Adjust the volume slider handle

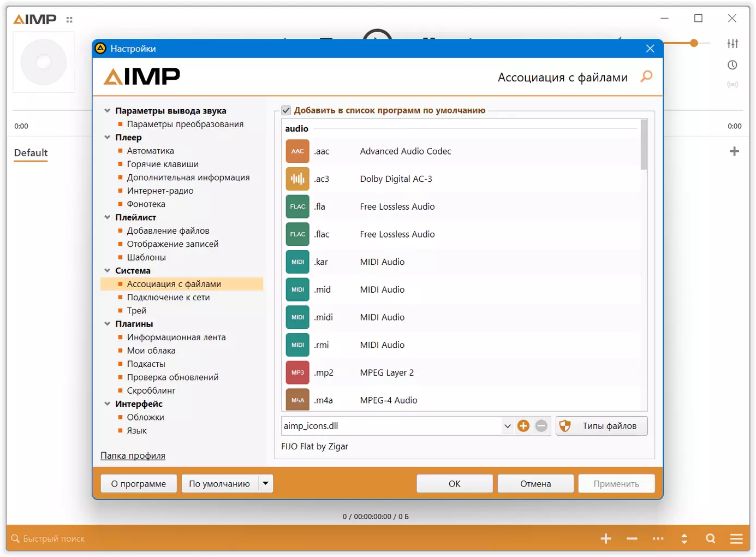pyautogui.click(x=694, y=43)
